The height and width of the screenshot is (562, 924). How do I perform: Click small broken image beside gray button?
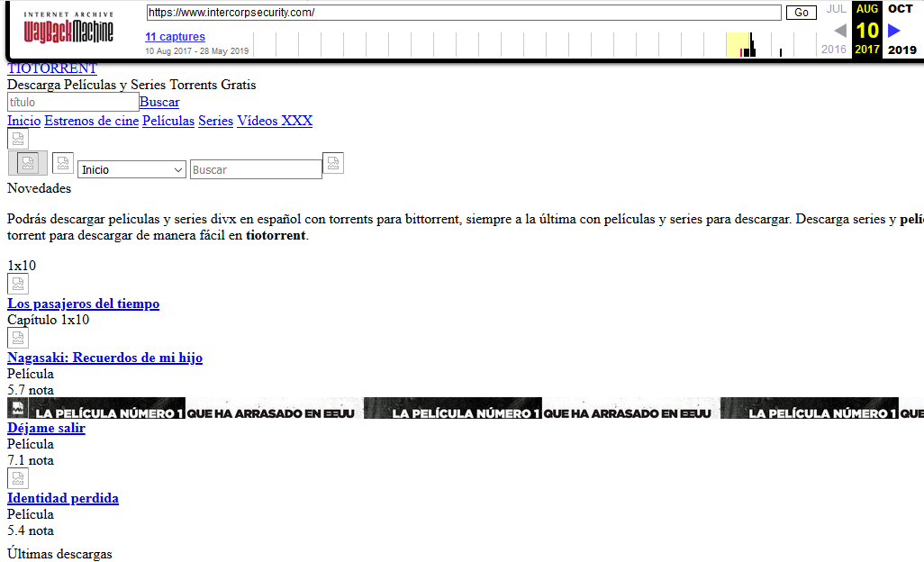(63, 163)
